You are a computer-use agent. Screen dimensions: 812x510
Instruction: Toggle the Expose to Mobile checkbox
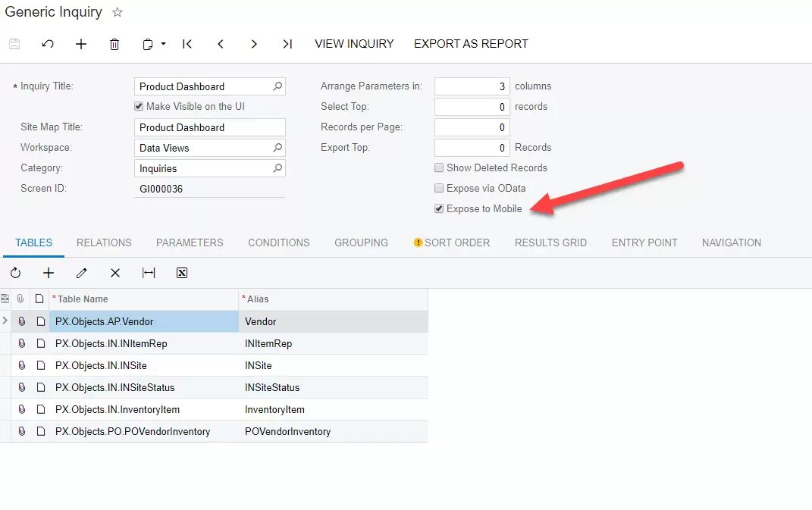439,209
